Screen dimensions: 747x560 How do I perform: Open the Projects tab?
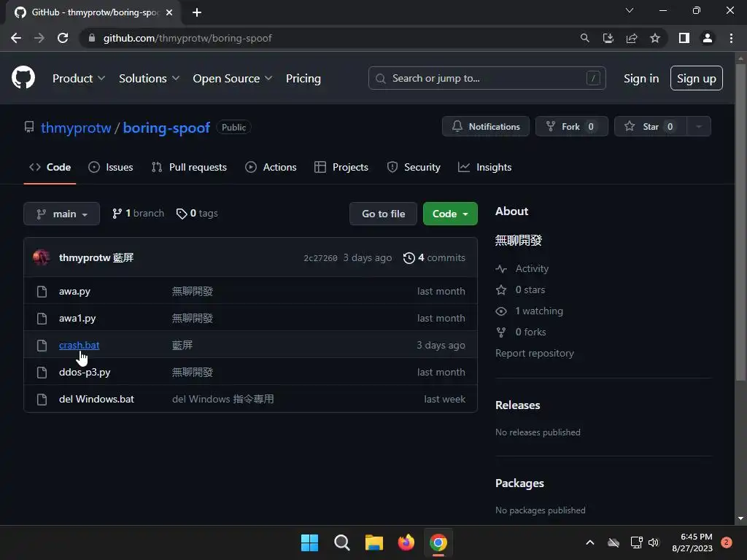341,167
